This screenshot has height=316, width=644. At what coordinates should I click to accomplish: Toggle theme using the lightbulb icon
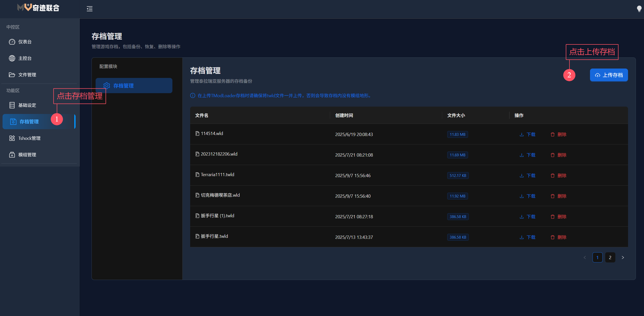coord(639,9)
